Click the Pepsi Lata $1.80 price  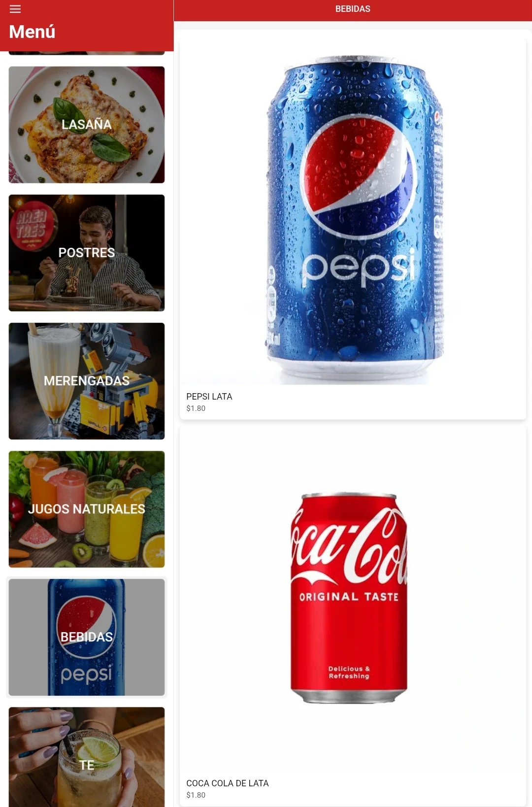pos(196,408)
